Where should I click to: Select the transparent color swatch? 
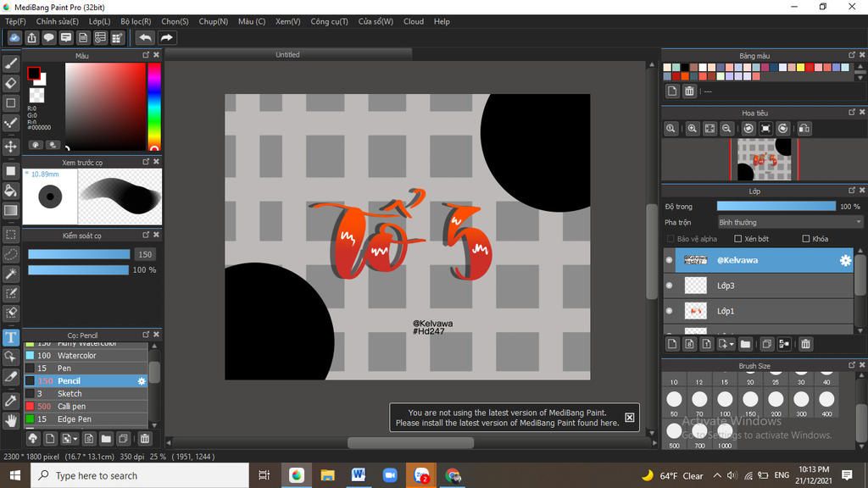[x=36, y=95]
